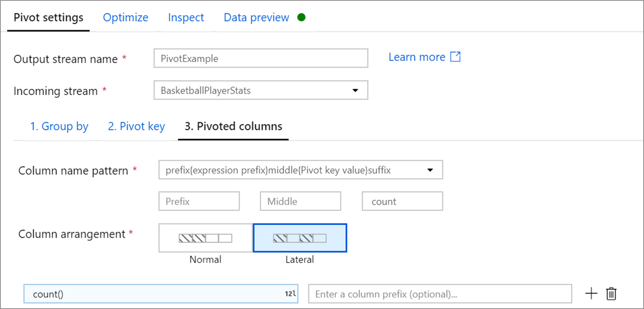
Task: Open the Inspect tab
Action: (x=186, y=17)
